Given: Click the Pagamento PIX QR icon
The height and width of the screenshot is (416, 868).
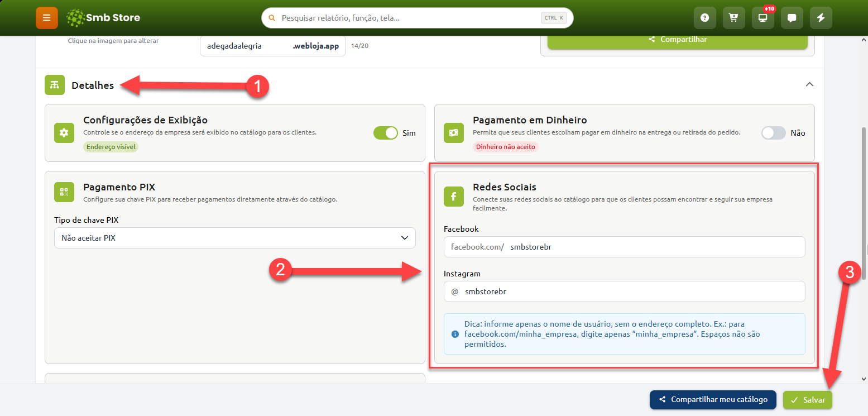Looking at the screenshot, I should pyautogui.click(x=64, y=192).
